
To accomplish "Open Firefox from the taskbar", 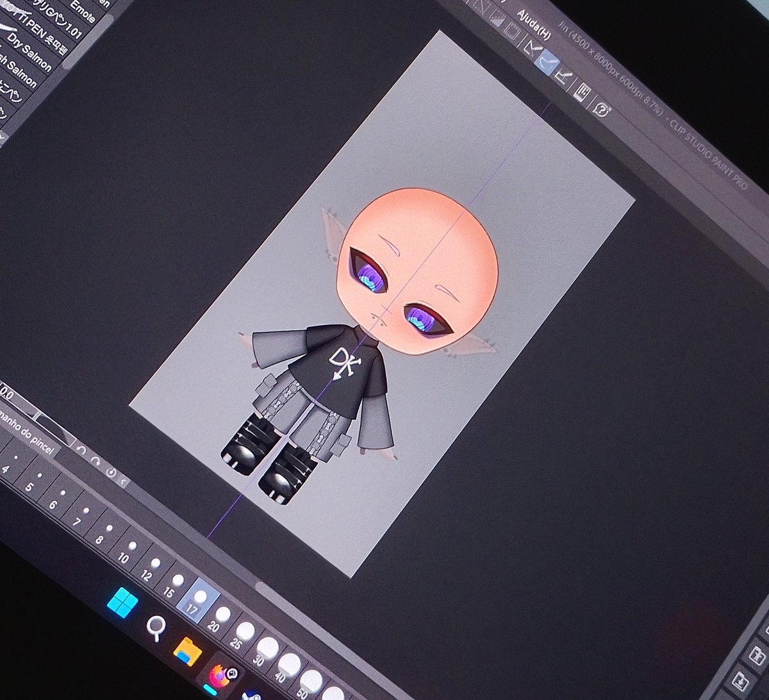I will tap(220, 675).
